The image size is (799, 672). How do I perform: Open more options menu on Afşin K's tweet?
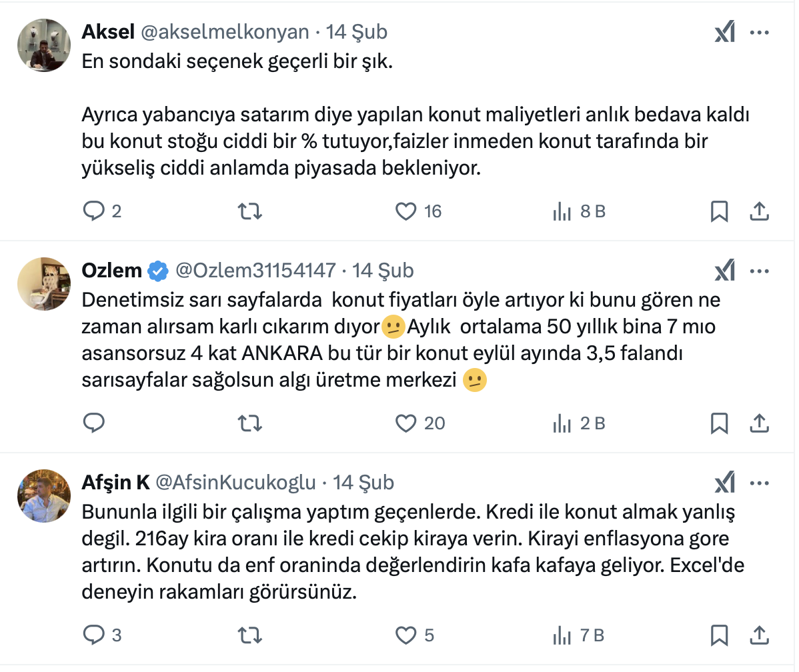pos(760,483)
